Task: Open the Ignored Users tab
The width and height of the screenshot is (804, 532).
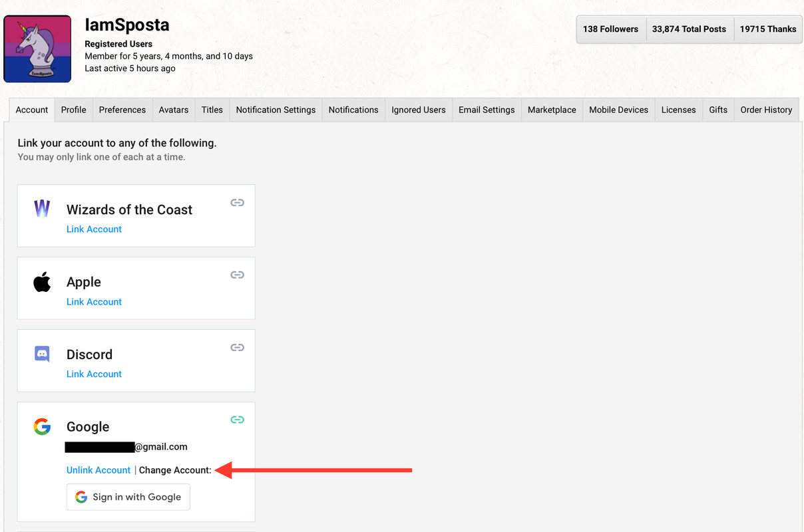Action: 419,110
